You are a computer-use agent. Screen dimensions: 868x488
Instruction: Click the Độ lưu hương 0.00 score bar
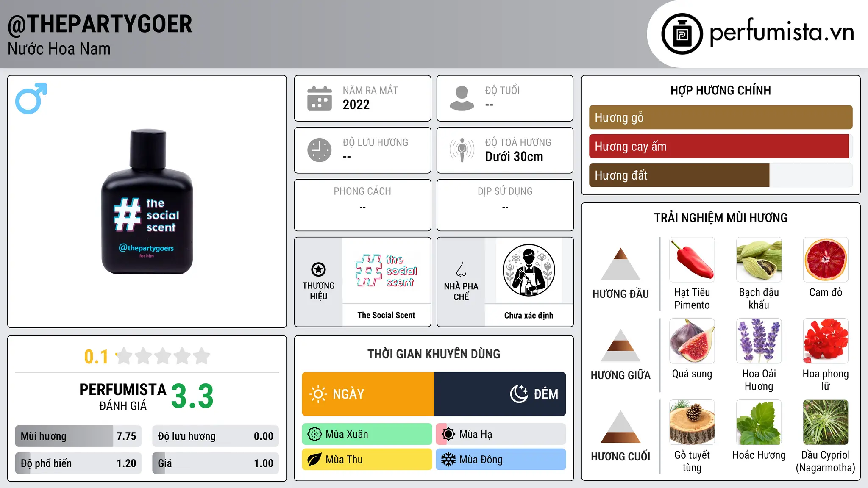[215, 436]
